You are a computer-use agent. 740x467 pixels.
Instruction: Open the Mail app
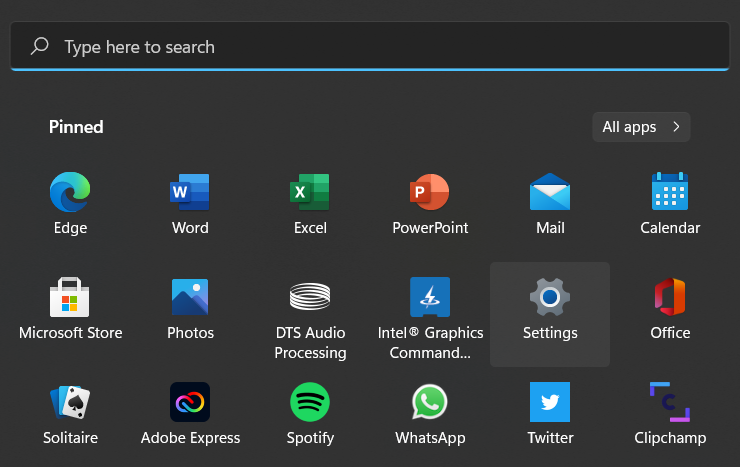tap(550, 192)
